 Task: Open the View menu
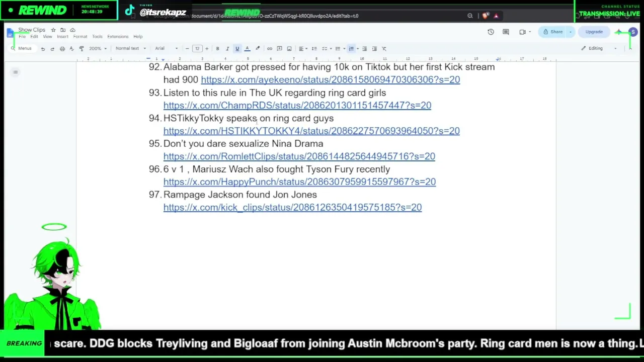[47, 37]
